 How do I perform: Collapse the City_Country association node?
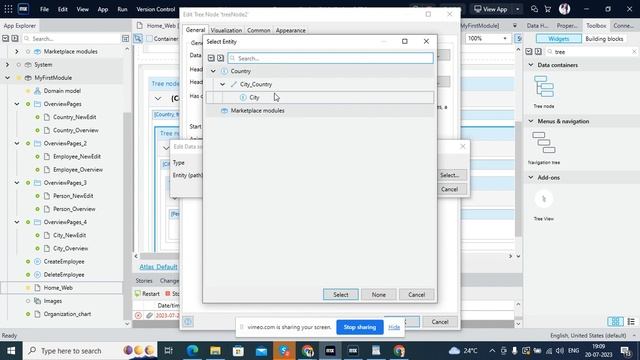point(222,84)
